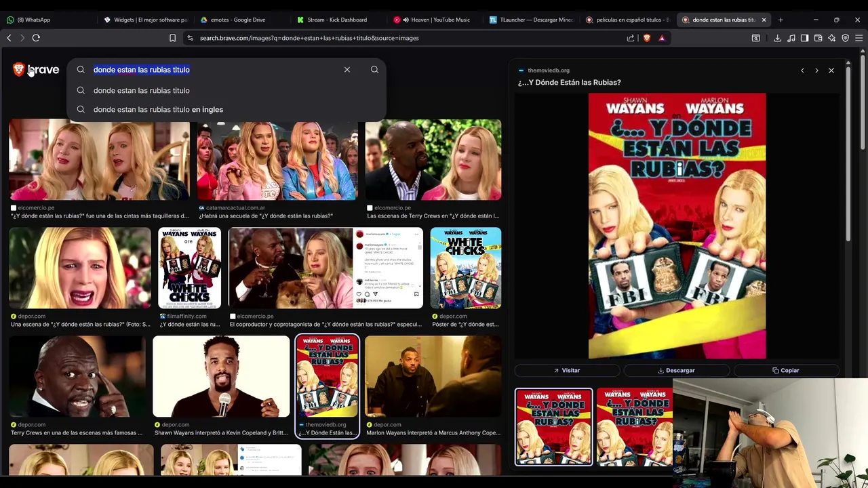Switch to the Widgets tab
Screen dimensions: 868x488
(145, 20)
